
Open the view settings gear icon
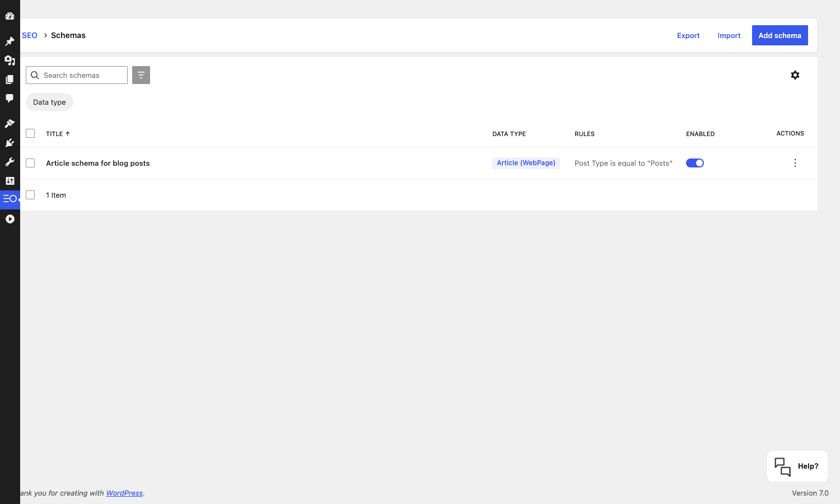(795, 75)
